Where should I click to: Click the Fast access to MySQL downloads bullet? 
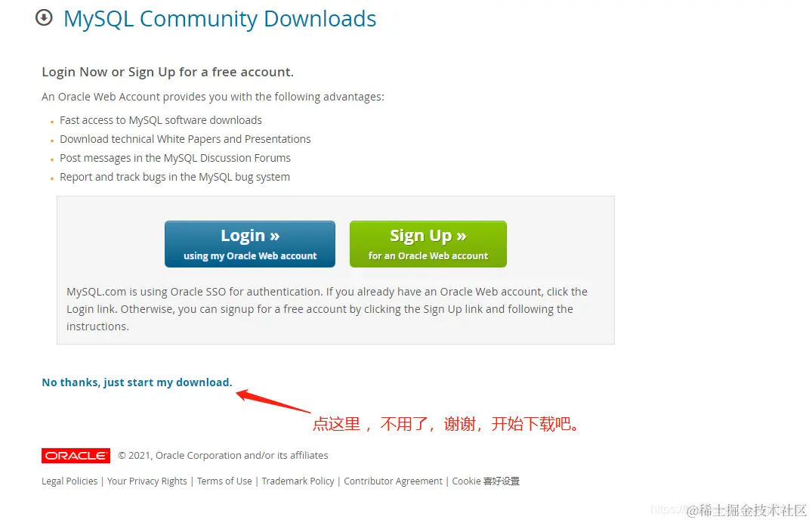click(161, 120)
